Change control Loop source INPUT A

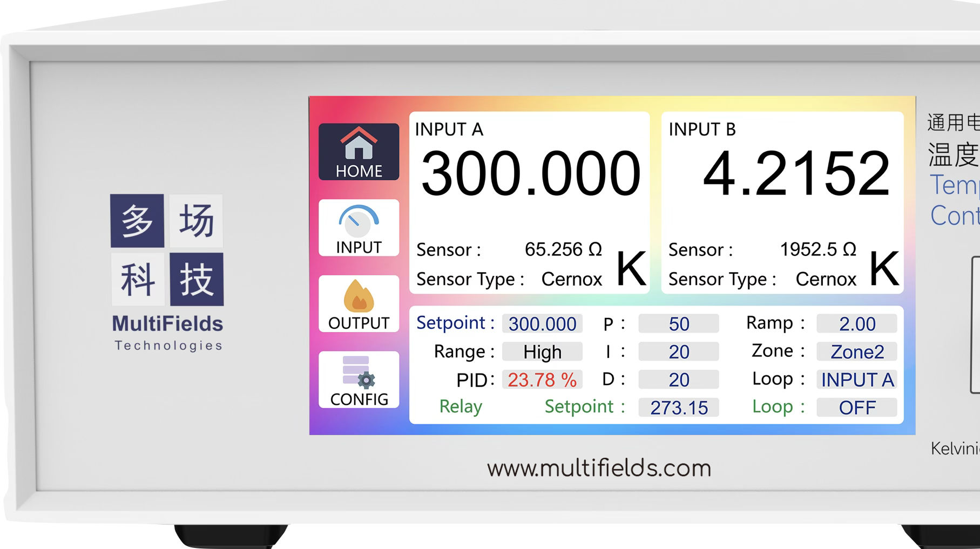pyautogui.click(x=856, y=380)
